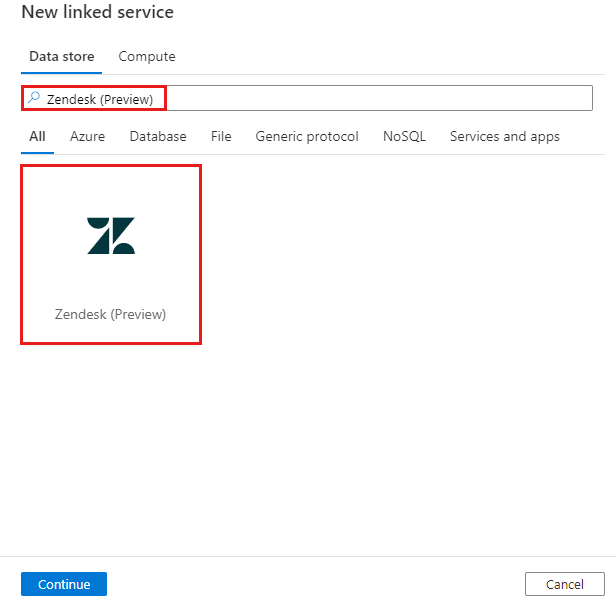Cancel the new linked service dialog
The width and height of the screenshot is (616, 604).
564,584
